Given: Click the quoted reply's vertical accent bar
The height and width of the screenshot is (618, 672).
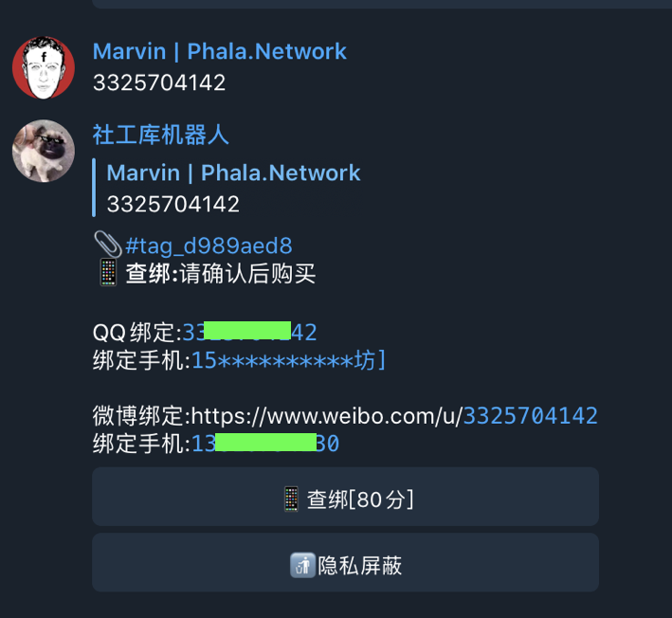Looking at the screenshot, I should [94, 188].
